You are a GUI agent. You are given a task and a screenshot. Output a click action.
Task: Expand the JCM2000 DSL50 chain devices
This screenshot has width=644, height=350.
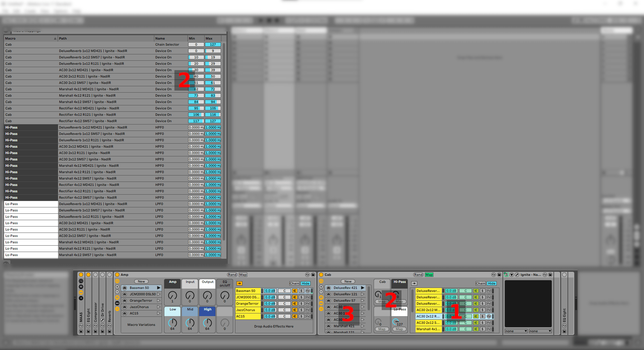click(x=159, y=294)
